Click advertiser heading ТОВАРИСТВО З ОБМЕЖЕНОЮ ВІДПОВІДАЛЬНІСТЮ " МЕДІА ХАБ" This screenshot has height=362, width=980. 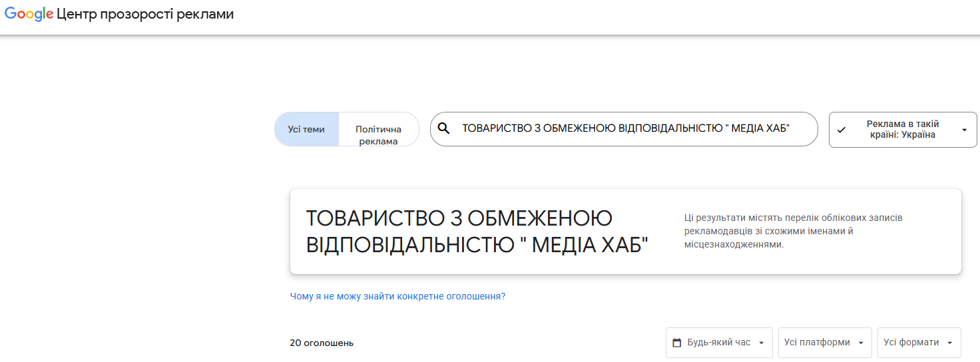click(477, 232)
